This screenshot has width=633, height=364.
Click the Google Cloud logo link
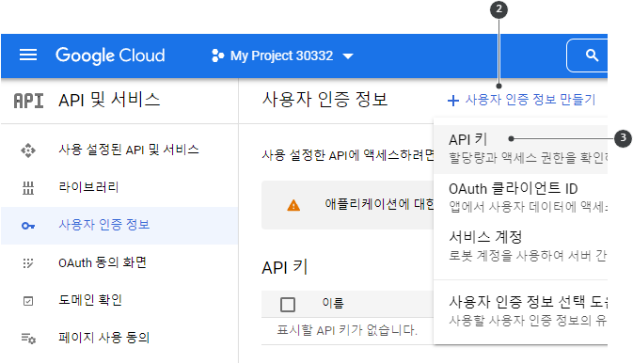[x=110, y=55]
